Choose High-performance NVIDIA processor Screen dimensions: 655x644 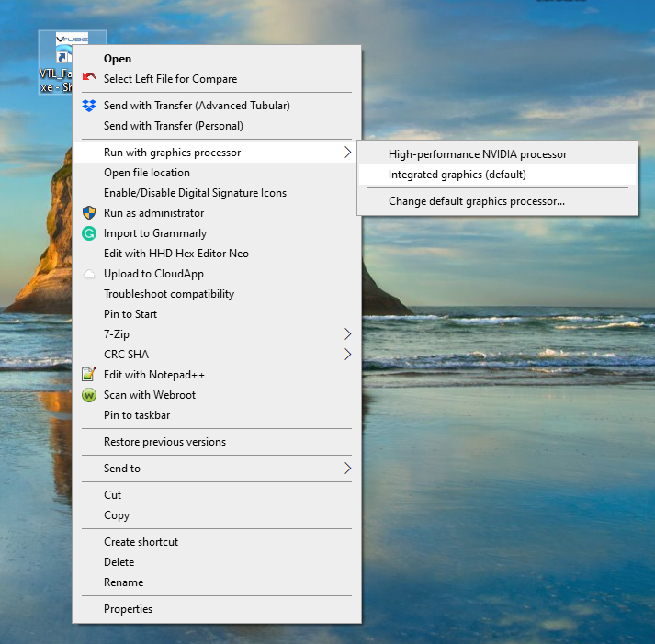pyautogui.click(x=478, y=154)
